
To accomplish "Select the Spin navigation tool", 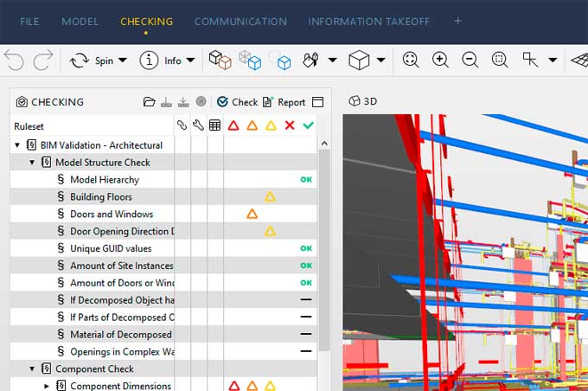I will pyautogui.click(x=92, y=61).
